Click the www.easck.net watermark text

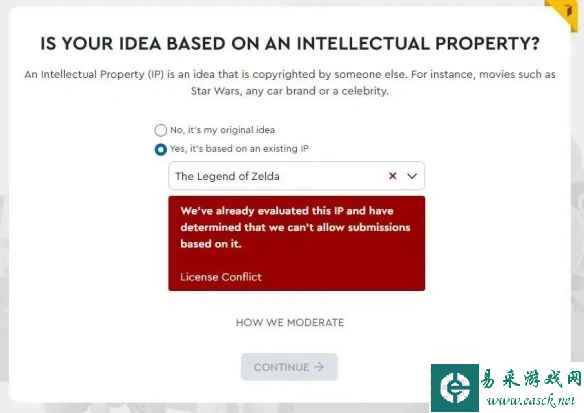coord(531,400)
